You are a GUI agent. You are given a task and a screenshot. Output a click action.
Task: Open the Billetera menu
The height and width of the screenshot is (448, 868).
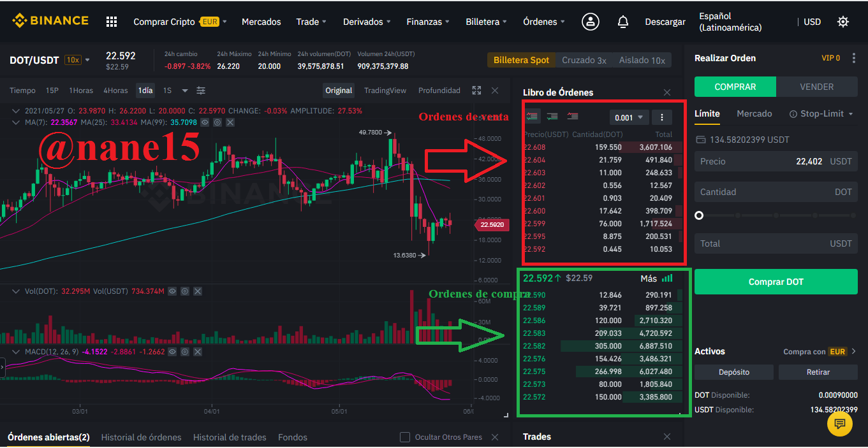487,22
